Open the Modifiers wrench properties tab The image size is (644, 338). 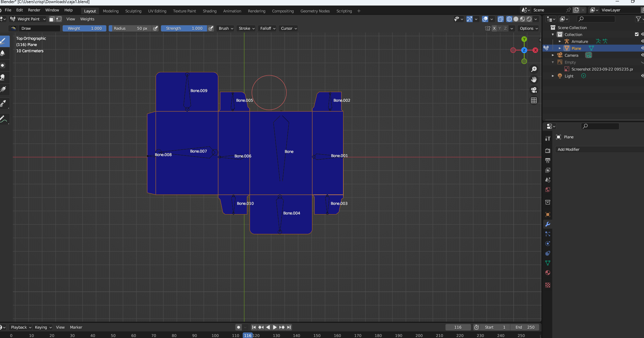[548, 224]
